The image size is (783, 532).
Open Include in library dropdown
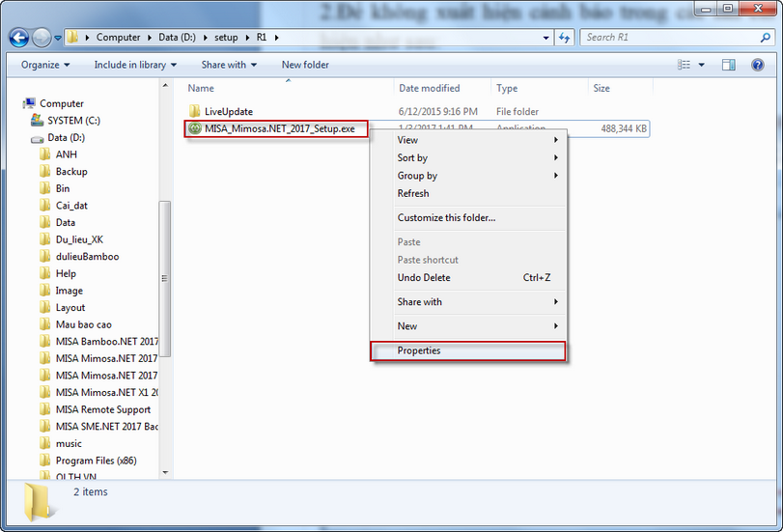tap(135, 65)
